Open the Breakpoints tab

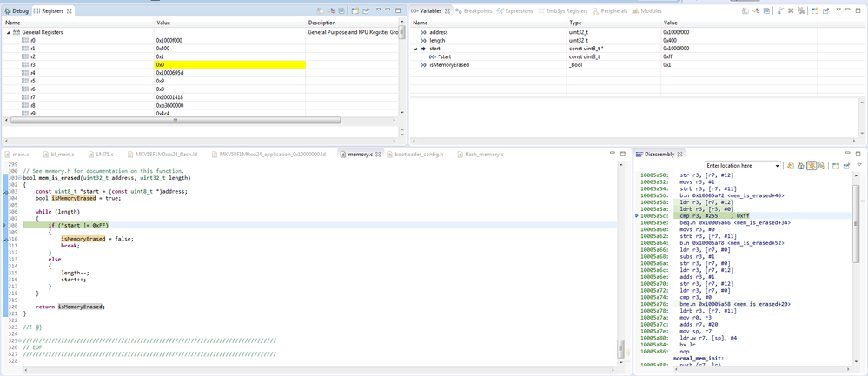point(474,10)
